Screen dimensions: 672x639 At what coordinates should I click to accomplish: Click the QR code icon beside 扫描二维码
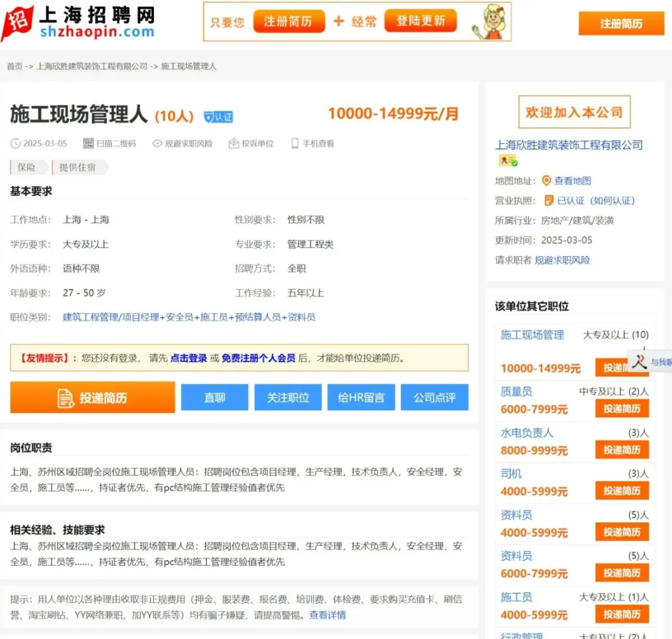[x=90, y=143]
